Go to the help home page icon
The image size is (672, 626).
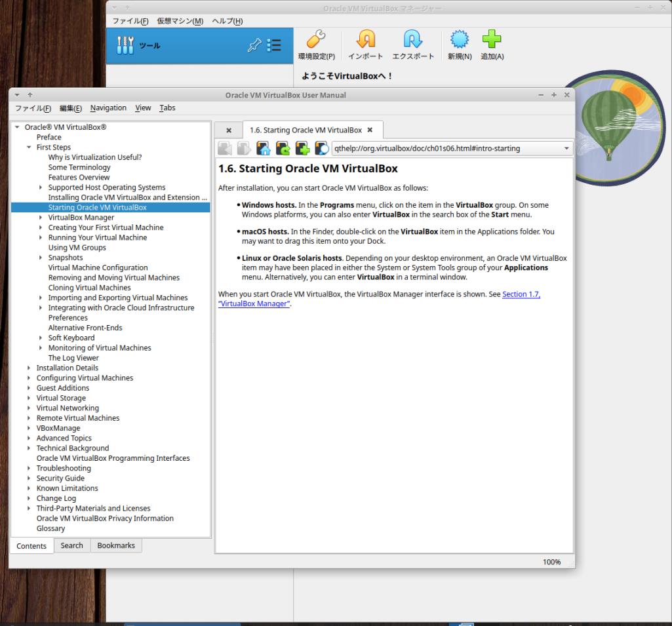(x=264, y=148)
